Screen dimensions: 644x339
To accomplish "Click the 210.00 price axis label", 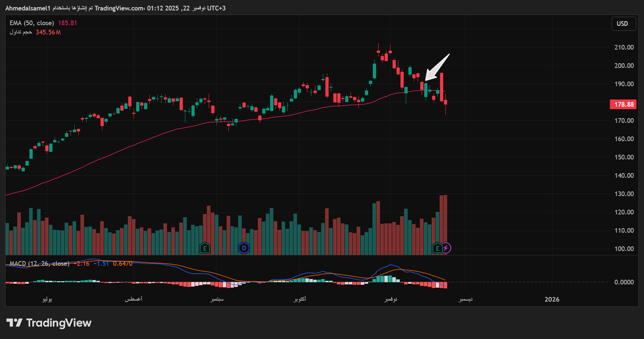I will click(x=623, y=48).
